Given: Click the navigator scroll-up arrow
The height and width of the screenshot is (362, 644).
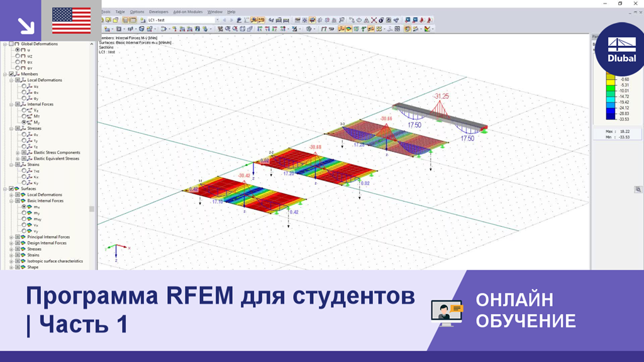Looking at the screenshot, I should (92, 44).
